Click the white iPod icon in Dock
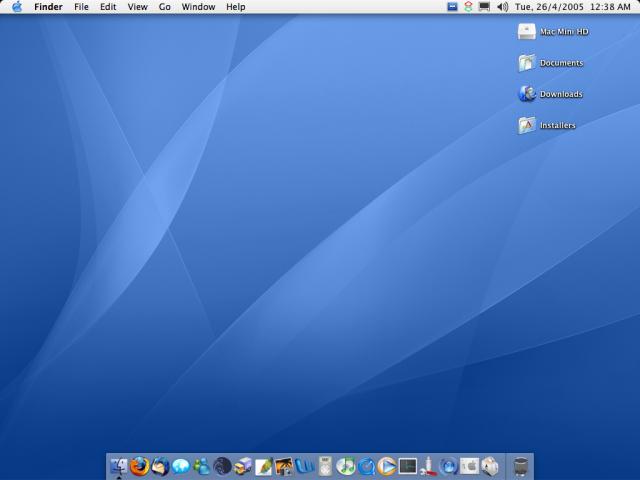The height and width of the screenshot is (480, 640). pos(325,466)
